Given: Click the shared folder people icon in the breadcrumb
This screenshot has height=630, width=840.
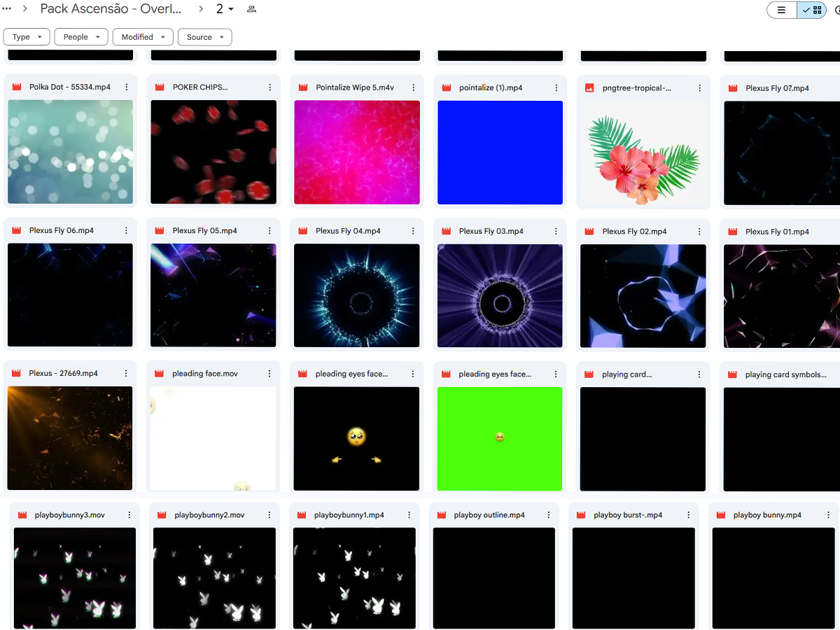Looking at the screenshot, I should coord(251,10).
